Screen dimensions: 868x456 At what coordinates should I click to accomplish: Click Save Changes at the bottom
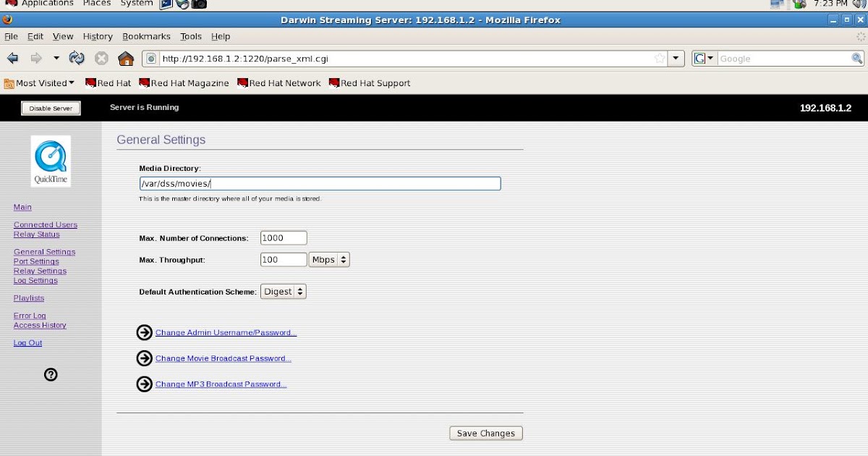click(x=485, y=433)
